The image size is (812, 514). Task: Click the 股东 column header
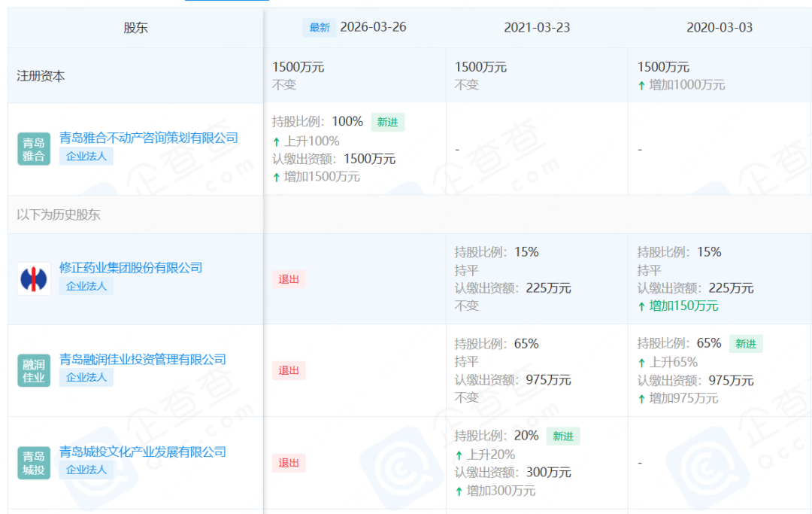click(135, 28)
